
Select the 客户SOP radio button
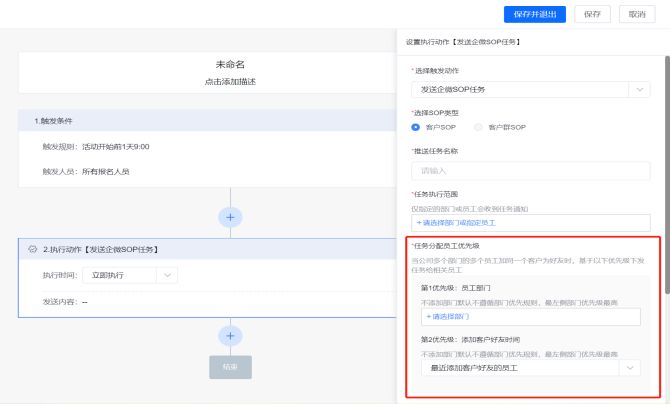point(416,127)
